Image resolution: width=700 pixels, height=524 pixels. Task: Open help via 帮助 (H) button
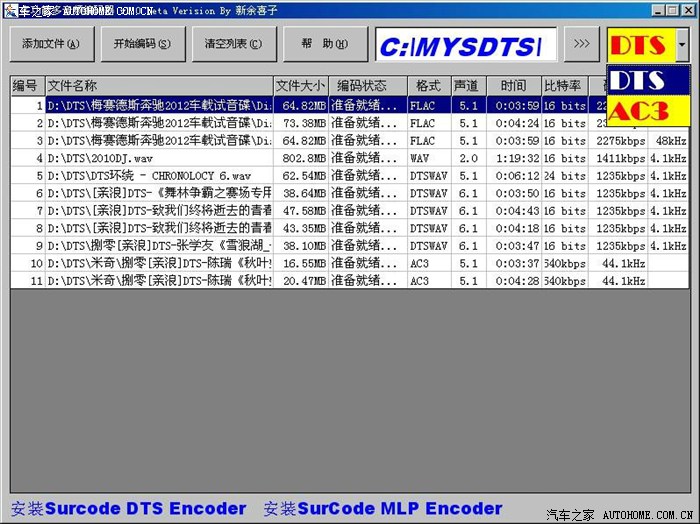point(325,44)
